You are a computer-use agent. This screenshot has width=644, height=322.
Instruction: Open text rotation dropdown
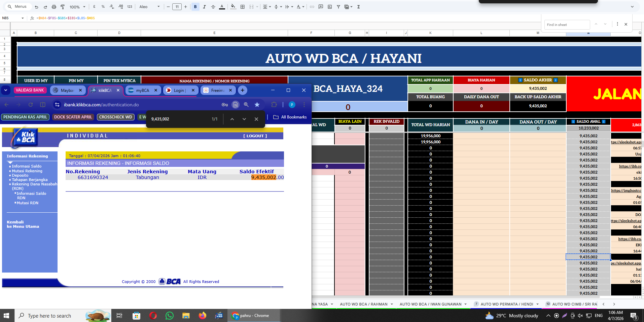point(300,7)
